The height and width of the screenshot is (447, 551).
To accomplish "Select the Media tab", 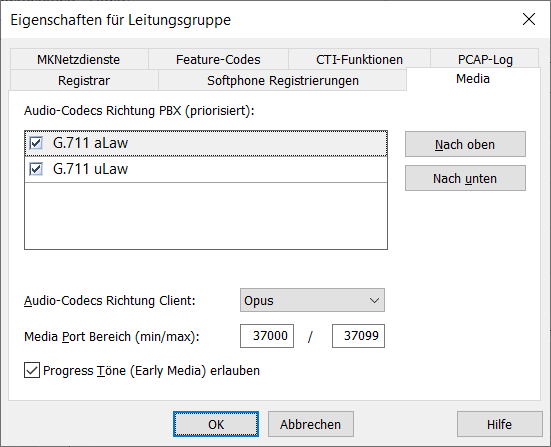I will 473,79.
